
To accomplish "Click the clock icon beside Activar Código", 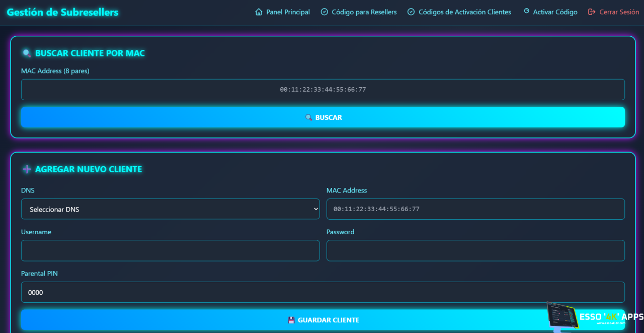I will [x=526, y=11].
